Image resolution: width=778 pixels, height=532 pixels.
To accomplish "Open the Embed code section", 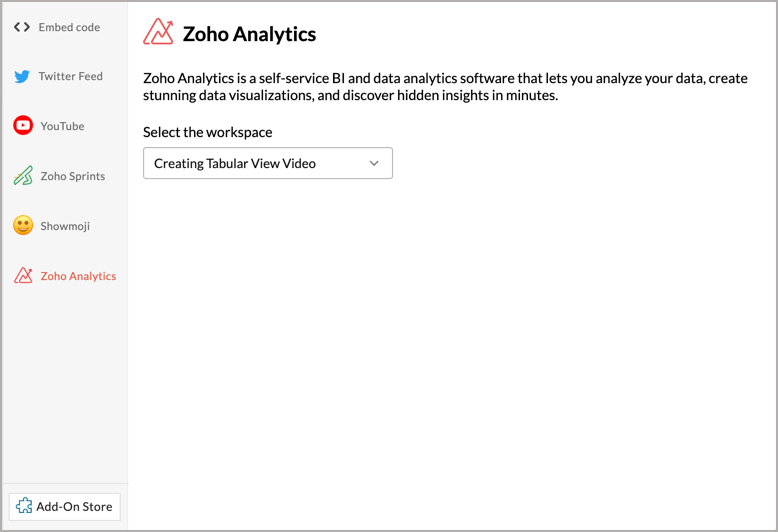I will click(x=58, y=27).
